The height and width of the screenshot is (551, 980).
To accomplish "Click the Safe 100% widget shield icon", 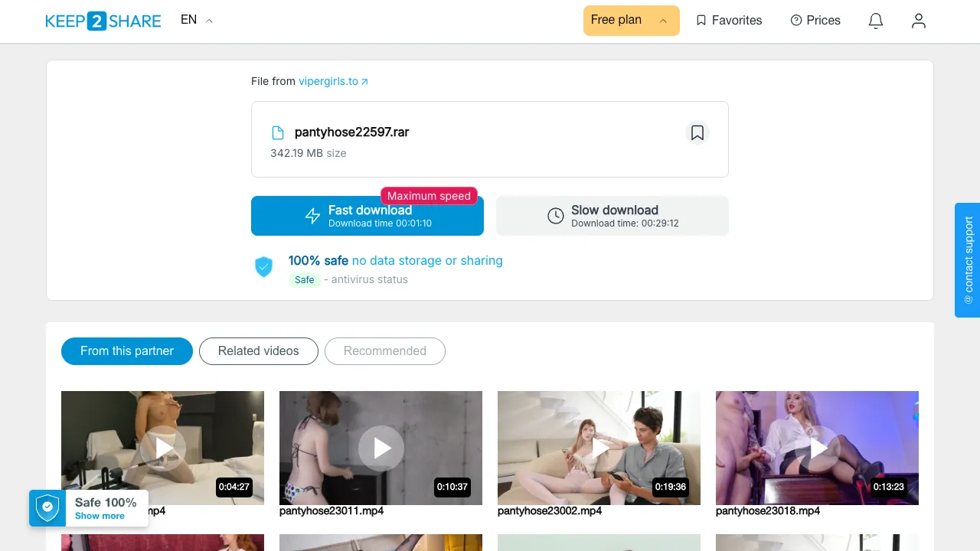I will click(48, 508).
